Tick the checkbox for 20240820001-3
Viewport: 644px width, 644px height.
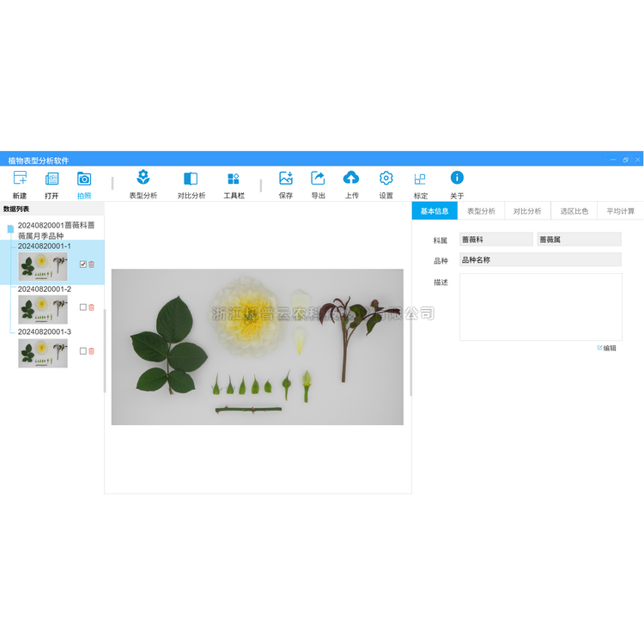[x=82, y=351]
